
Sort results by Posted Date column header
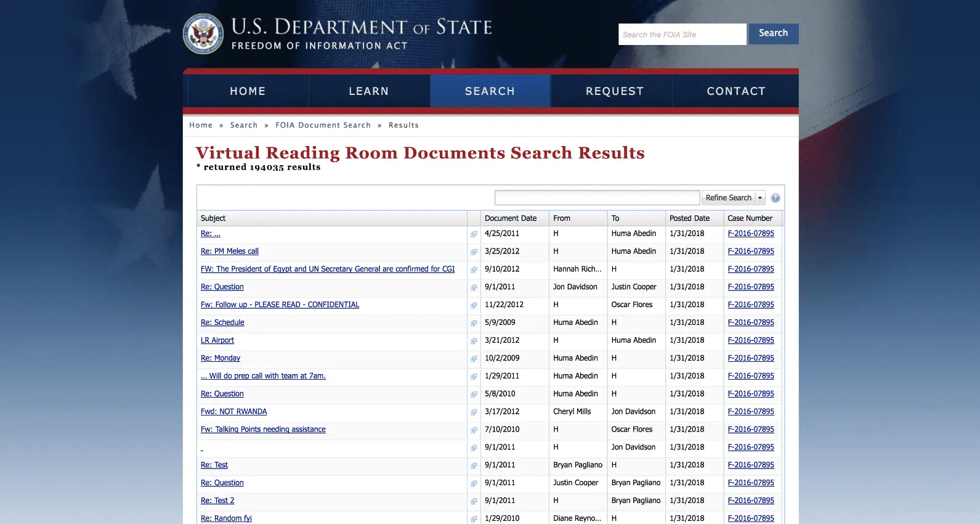tap(689, 218)
